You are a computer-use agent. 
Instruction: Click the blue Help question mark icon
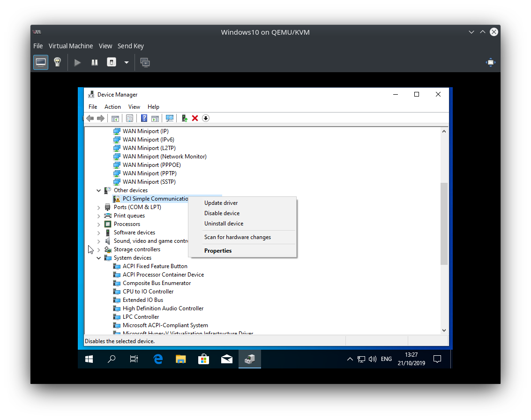(144, 118)
